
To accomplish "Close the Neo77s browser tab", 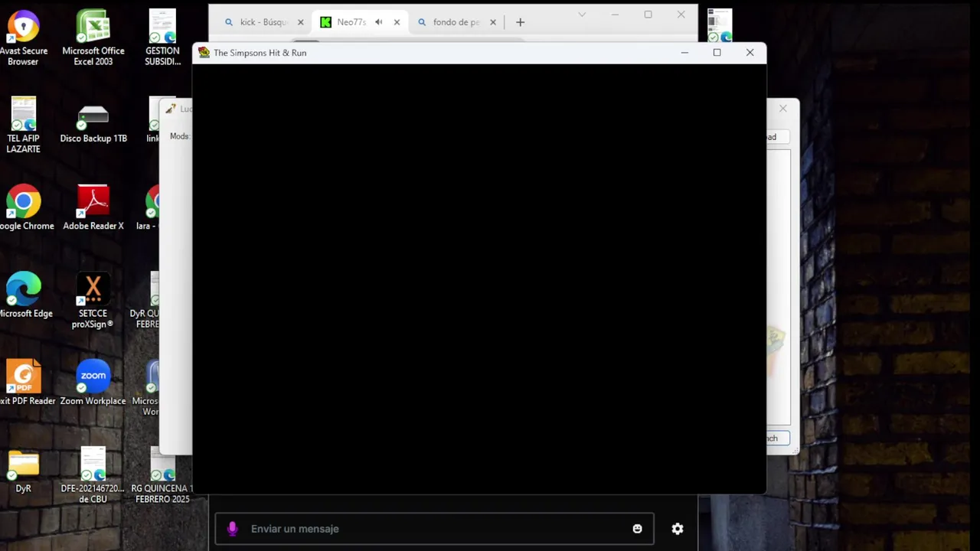I will (x=397, y=22).
